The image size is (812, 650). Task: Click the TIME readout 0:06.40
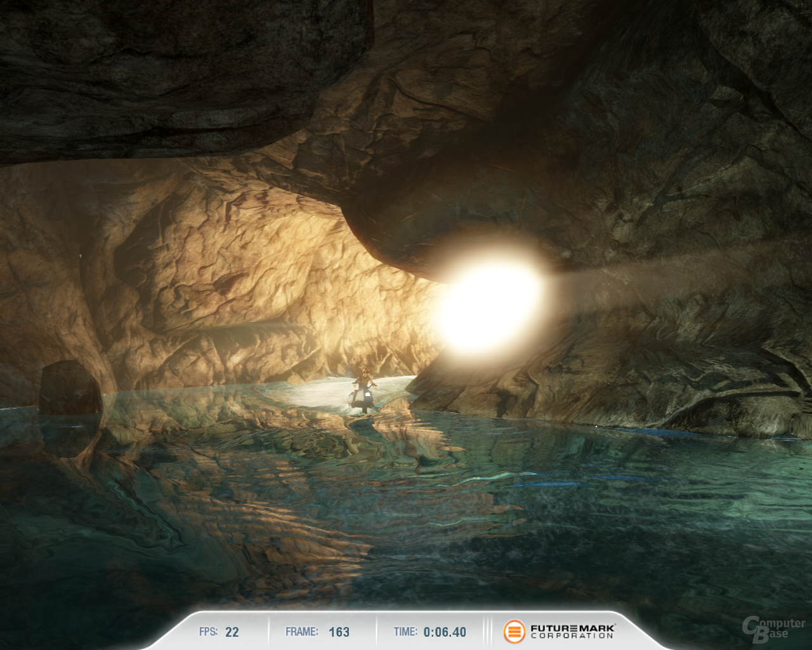tap(445, 632)
